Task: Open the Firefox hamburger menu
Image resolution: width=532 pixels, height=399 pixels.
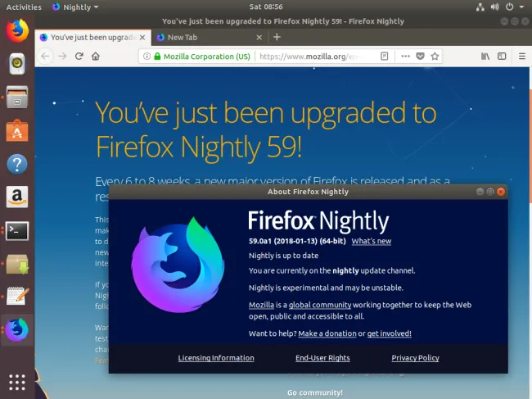Action: click(522, 57)
